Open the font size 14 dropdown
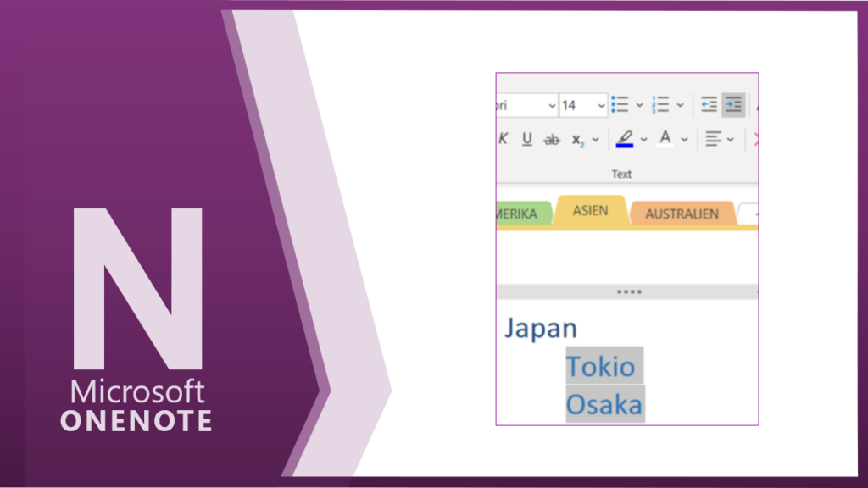Screen dimensions: 868x488 click(x=601, y=105)
